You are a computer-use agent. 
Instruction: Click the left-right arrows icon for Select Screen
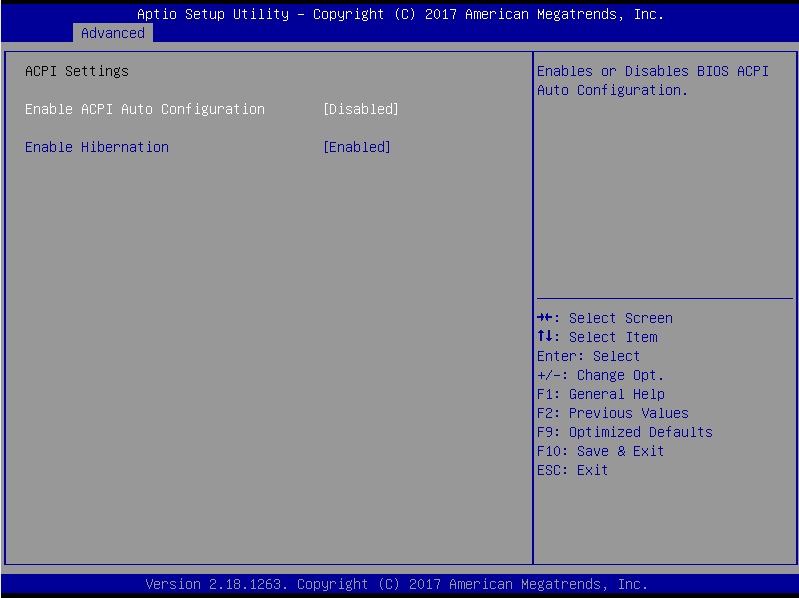[x=544, y=318]
